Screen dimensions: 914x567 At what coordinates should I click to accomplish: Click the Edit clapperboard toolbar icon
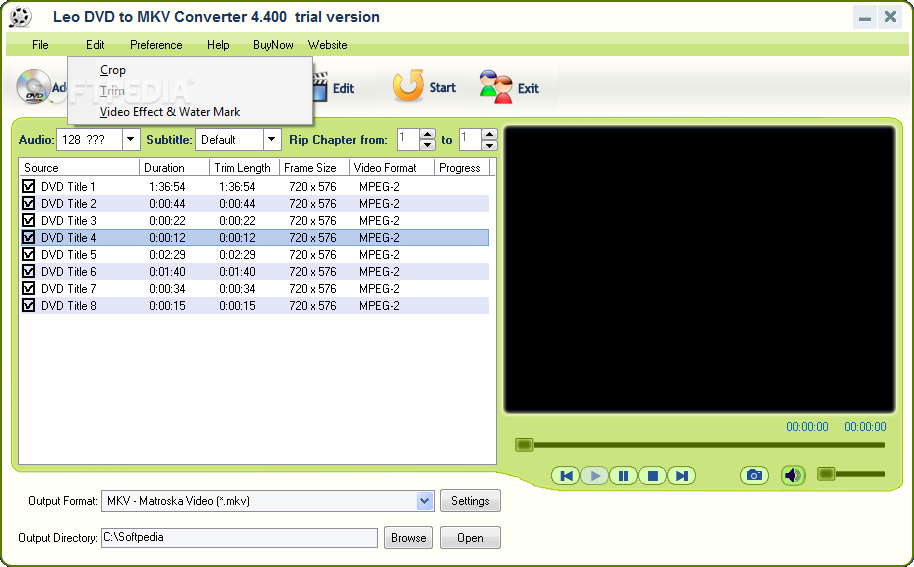[x=320, y=87]
